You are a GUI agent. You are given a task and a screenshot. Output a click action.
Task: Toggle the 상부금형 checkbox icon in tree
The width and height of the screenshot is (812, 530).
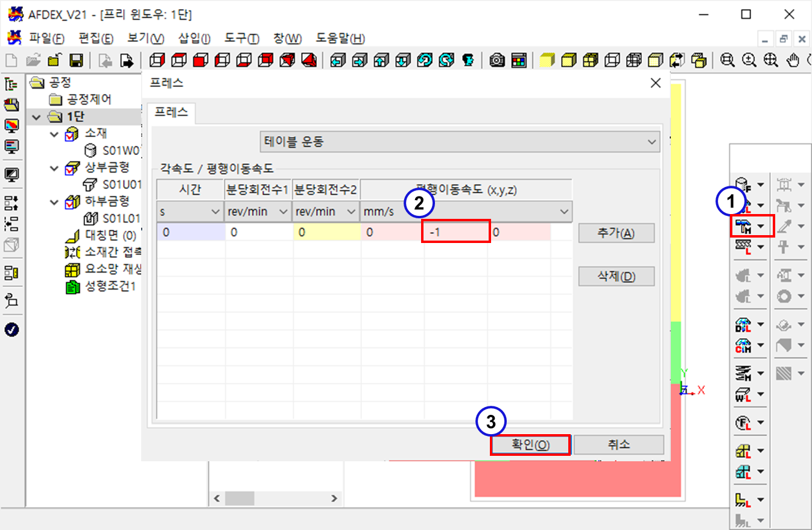click(71, 168)
